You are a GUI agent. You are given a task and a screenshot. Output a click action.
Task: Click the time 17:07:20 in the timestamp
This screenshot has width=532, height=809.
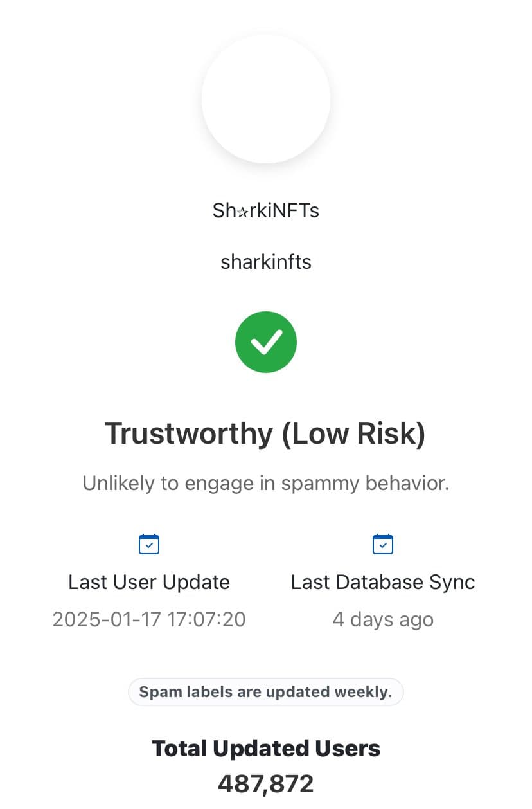(x=206, y=619)
